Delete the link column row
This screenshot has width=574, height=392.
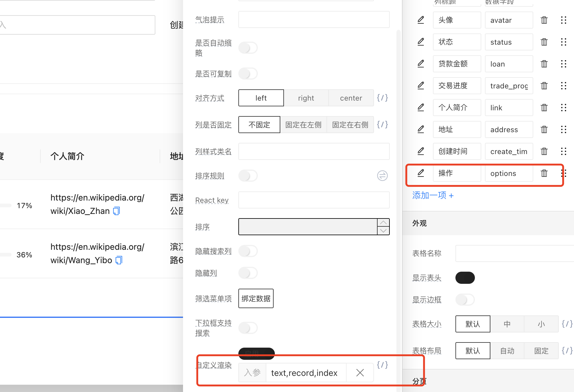click(544, 108)
